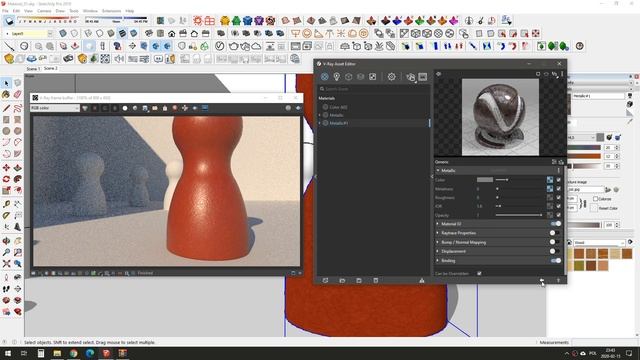
Task: Click the material name field in the Materials tray
Action: click(x=599, y=96)
